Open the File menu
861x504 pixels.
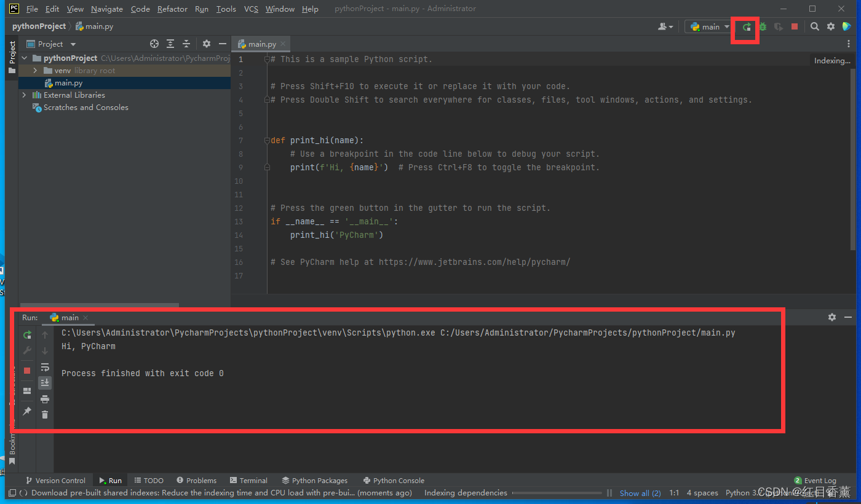tap(32, 9)
